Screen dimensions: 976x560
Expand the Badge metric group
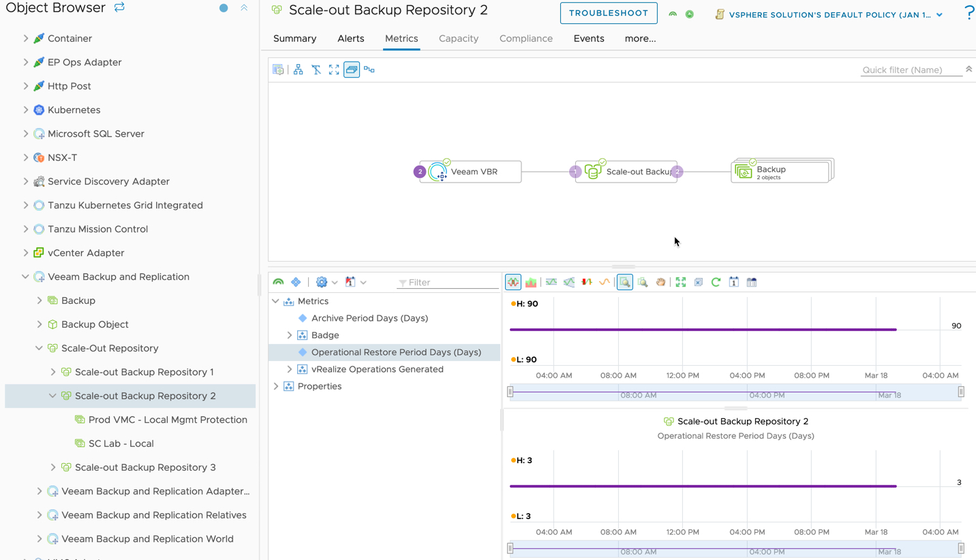pos(290,335)
